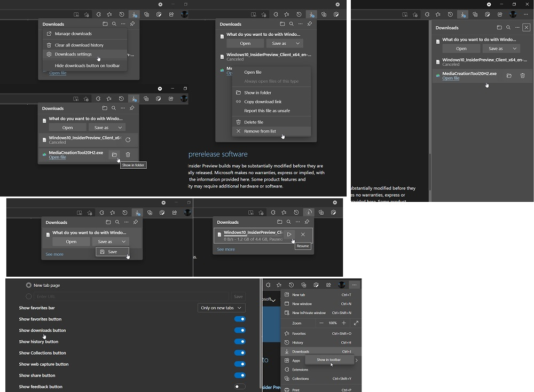Click Open file link in pinned Downloads pane

click(451, 78)
